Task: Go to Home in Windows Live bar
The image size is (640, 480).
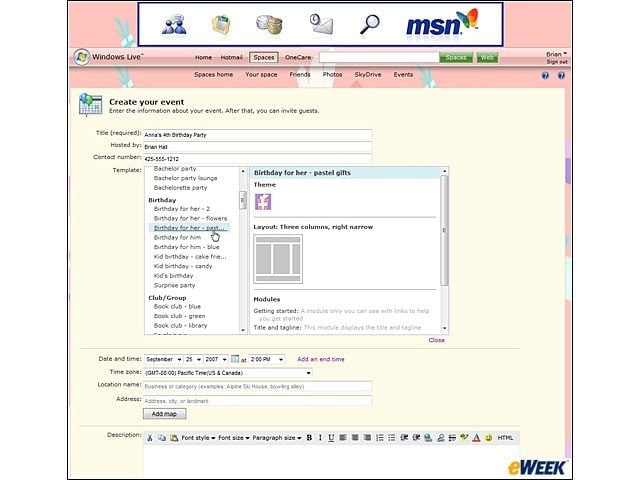Action: [x=203, y=58]
